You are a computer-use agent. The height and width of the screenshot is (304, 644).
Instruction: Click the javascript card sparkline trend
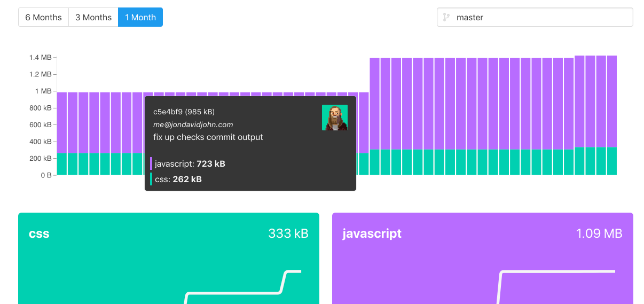[x=555, y=272]
